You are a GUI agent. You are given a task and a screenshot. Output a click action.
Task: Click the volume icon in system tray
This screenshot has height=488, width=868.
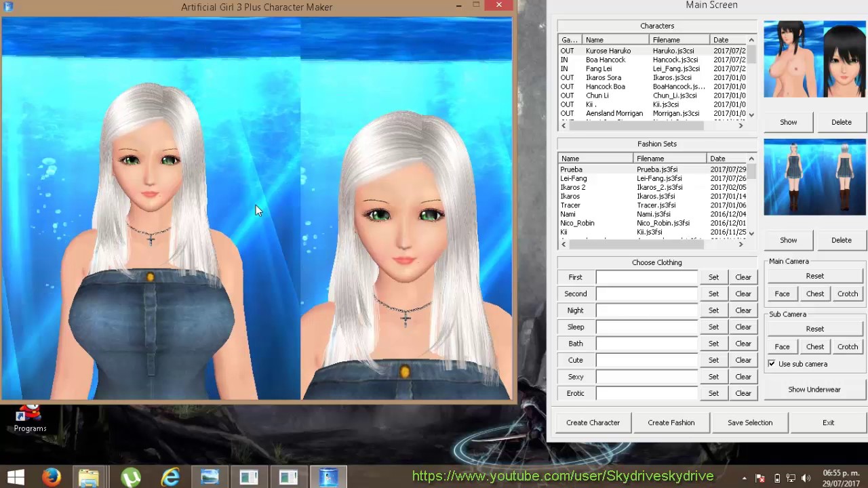[x=806, y=478]
